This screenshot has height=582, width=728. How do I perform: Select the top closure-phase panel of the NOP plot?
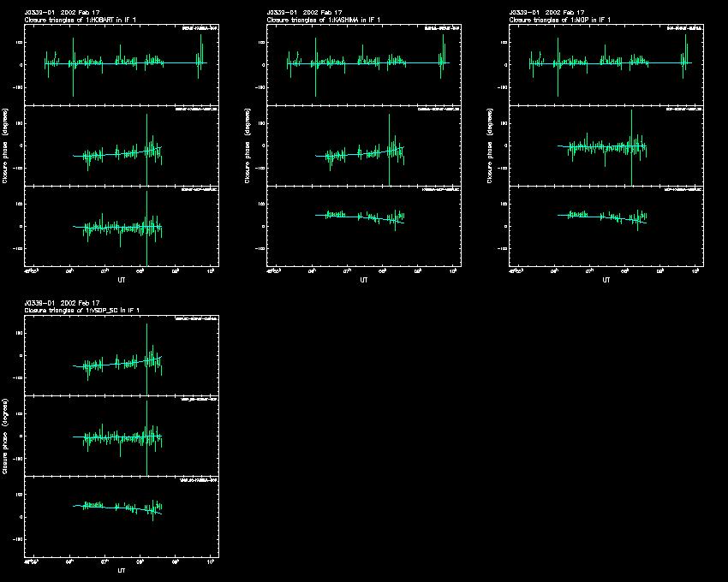pyautogui.click(x=606, y=65)
